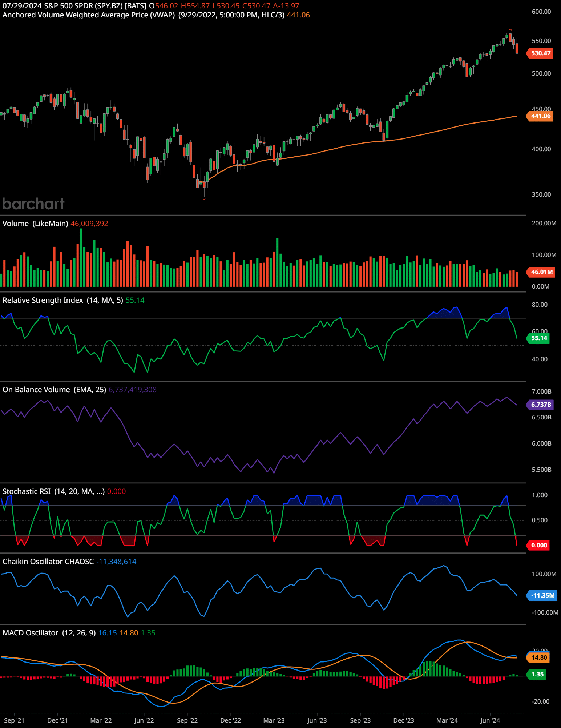
Task: Click the chart title 'S&P 500 SPDR (SPY.BZ)'
Action: pyautogui.click(x=83, y=6)
